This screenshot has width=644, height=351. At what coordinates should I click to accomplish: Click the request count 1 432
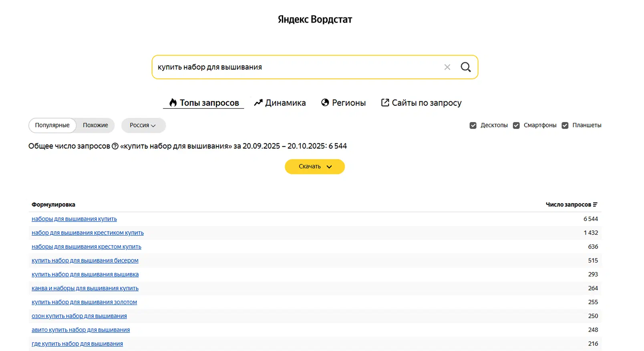(591, 233)
